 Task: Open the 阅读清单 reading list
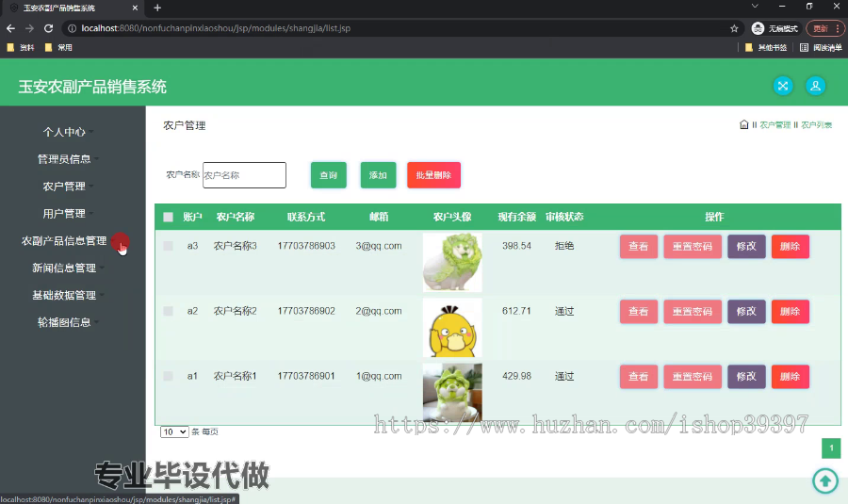[x=821, y=48]
